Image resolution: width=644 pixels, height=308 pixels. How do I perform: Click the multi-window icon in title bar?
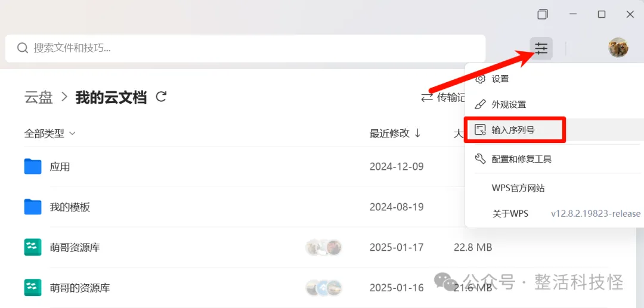(x=543, y=14)
